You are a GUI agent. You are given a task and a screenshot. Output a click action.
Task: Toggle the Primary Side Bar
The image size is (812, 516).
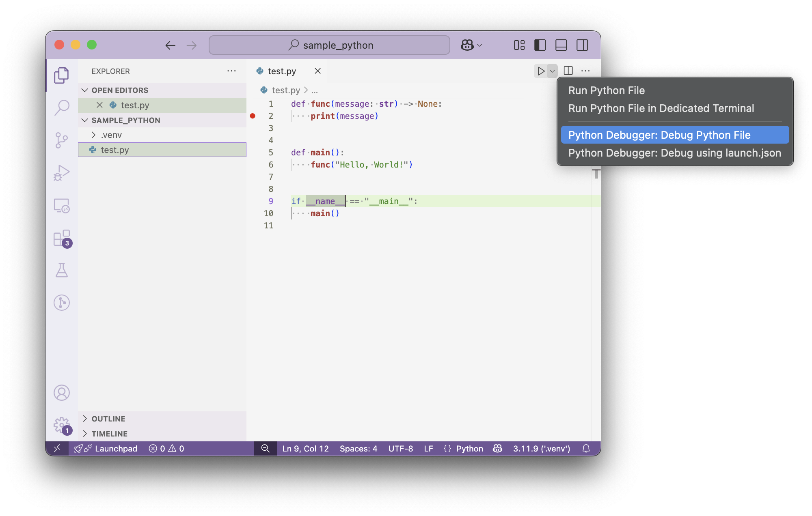coord(540,45)
